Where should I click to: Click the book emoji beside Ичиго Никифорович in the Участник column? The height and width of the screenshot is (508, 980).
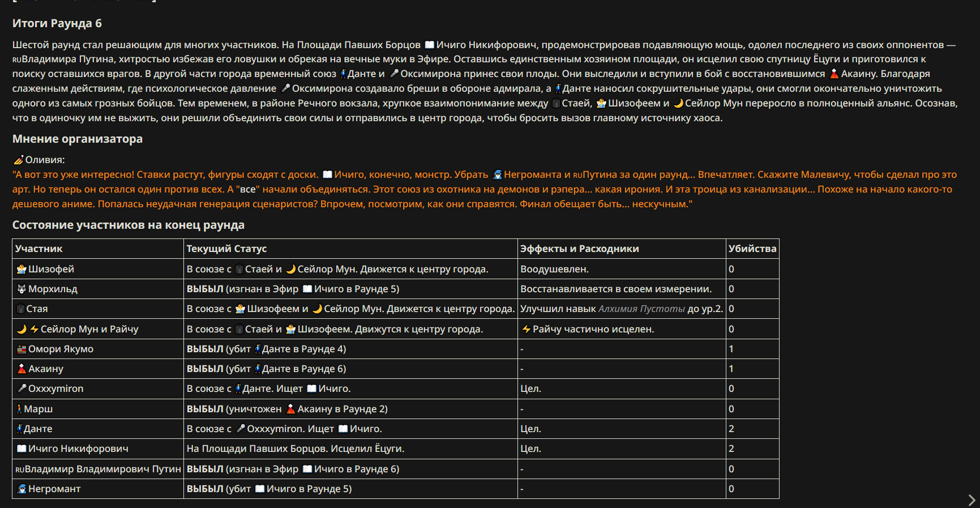tap(22, 449)
